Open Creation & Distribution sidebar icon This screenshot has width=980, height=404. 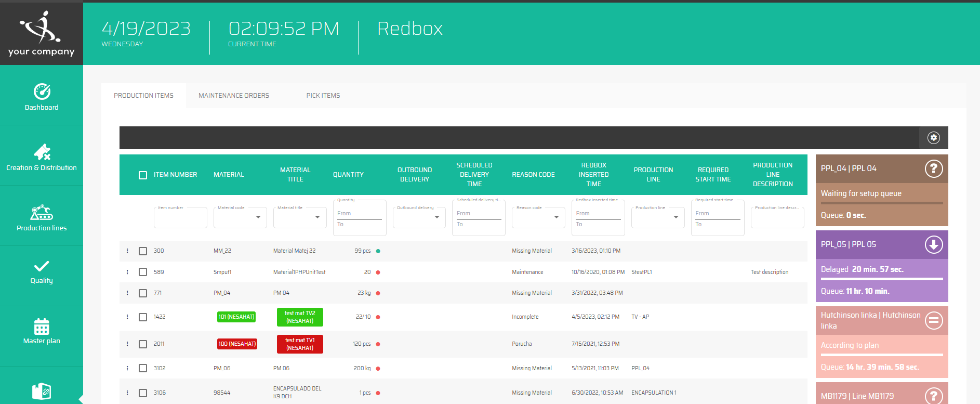(x=42, y=152)
